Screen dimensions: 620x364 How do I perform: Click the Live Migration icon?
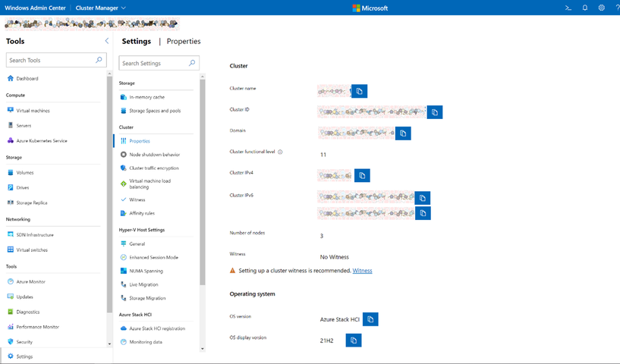point(124,284)
